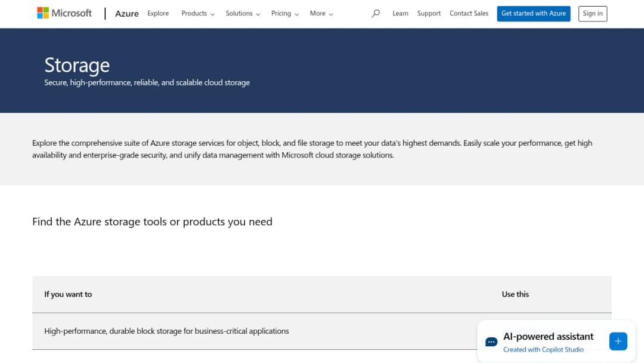Click 'Find the Azure storage tools' heading
Viewport: 644px width, 363px height.
(153, 222)
